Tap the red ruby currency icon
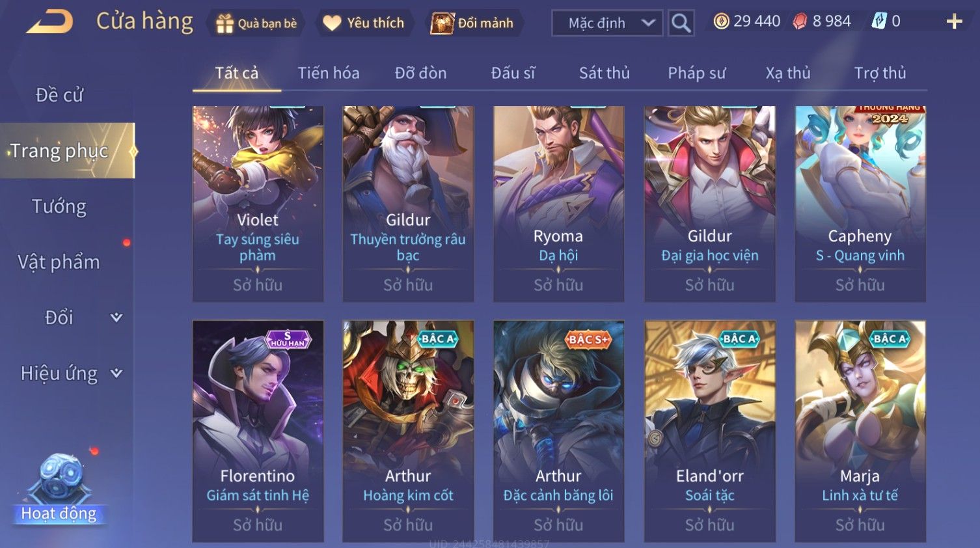This screenshot has width=980, height=548. (x=800, y=21)
